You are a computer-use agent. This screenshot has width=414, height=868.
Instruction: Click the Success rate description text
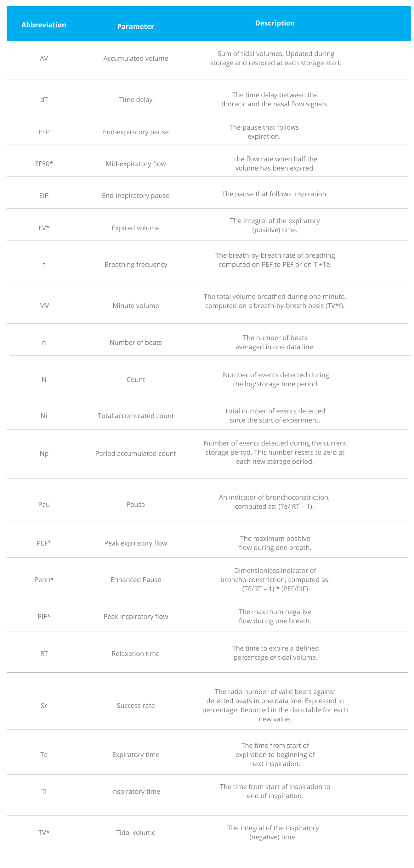(275, 705)
